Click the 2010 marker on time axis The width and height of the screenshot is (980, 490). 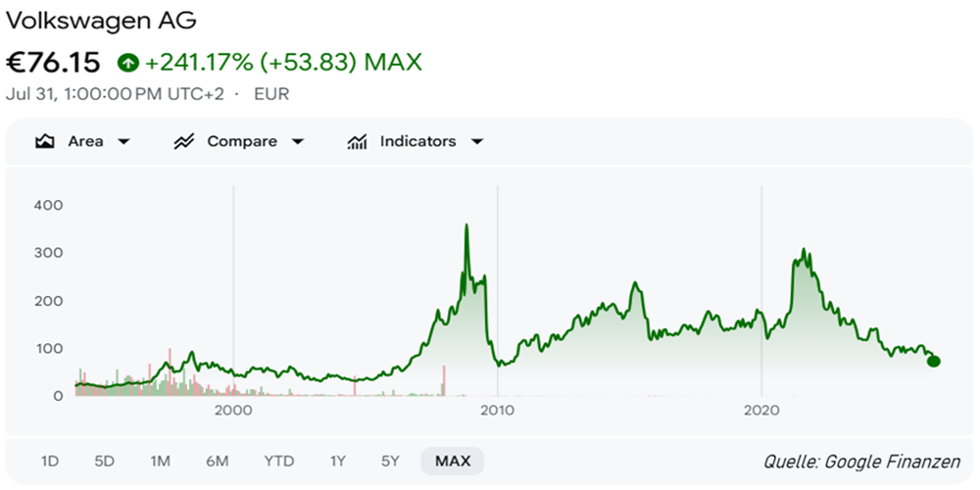498,411
